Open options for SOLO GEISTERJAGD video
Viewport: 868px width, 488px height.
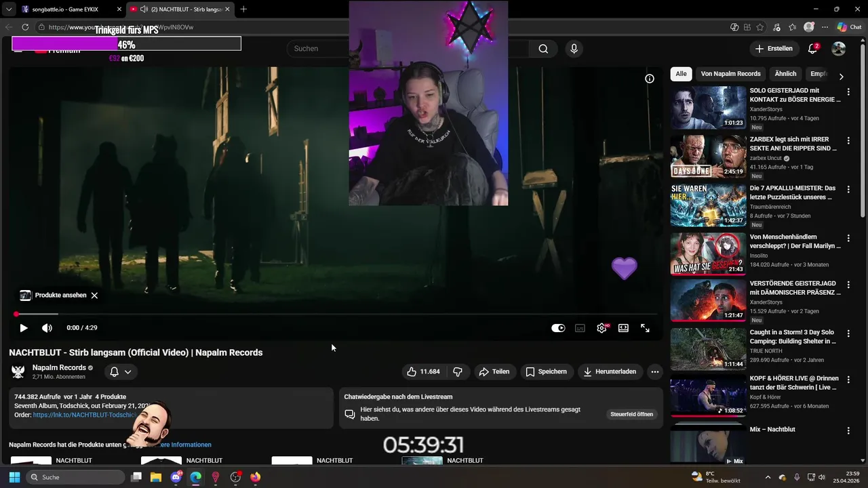click(x=848, y=91)
